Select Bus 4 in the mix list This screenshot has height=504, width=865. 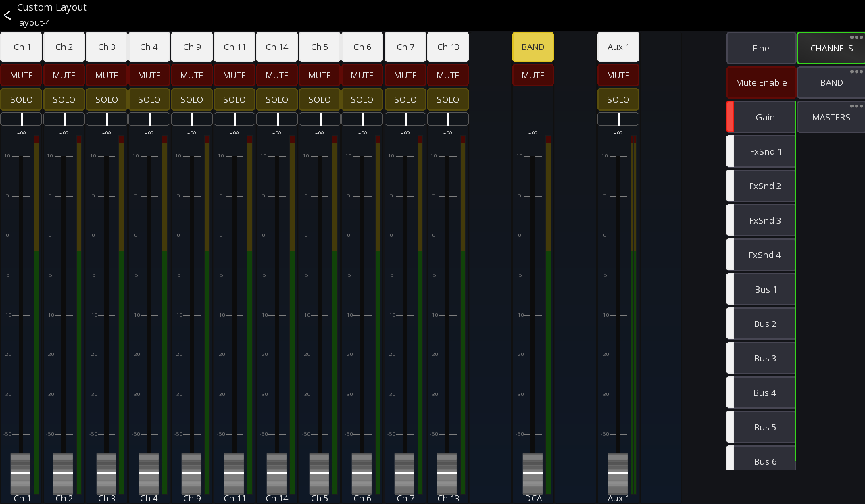click(x=761, y=393)
